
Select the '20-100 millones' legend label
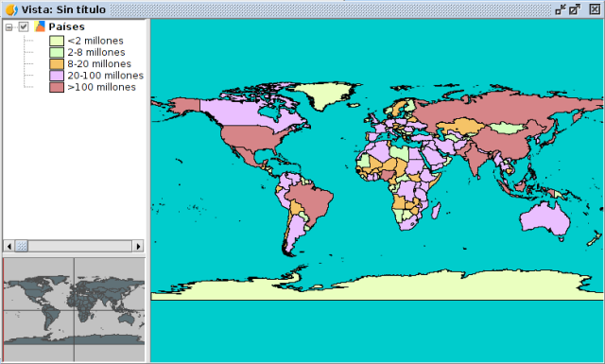pyautogui.click(x=105, y=76)
